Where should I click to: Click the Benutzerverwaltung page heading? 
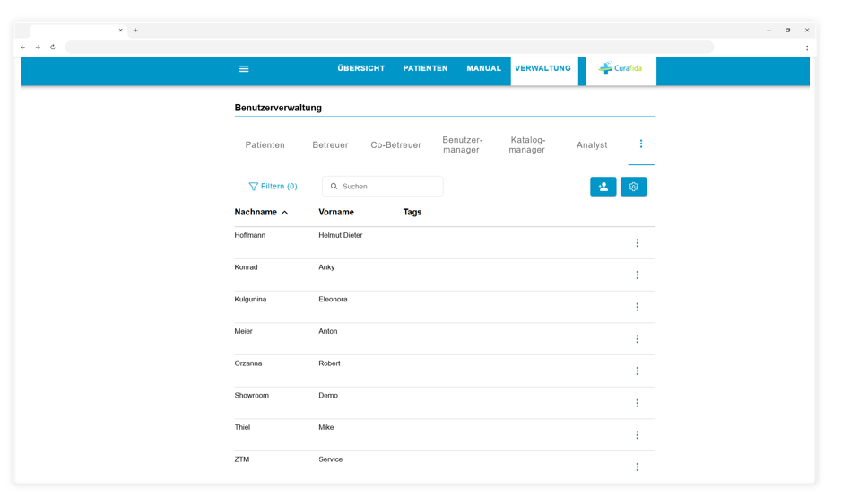[278, 108]
